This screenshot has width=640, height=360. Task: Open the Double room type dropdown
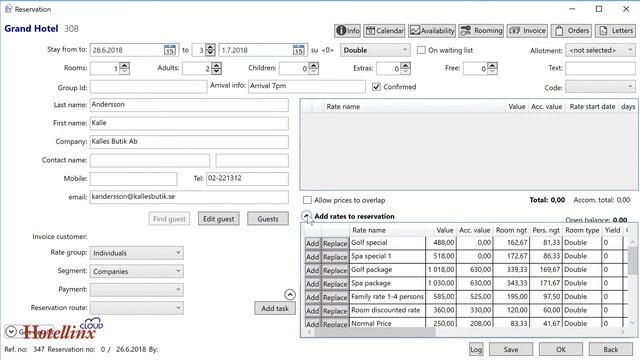[375, 50]
